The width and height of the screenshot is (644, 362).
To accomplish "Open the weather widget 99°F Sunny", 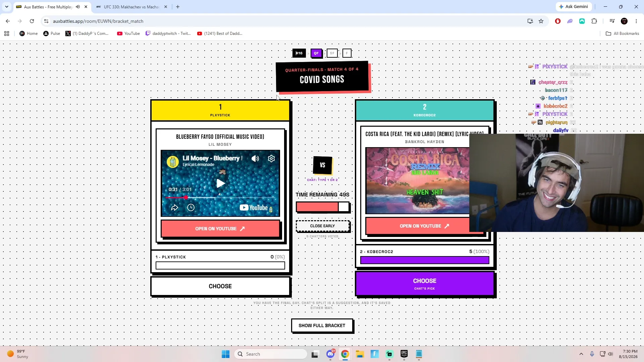I will coord(17,354).
